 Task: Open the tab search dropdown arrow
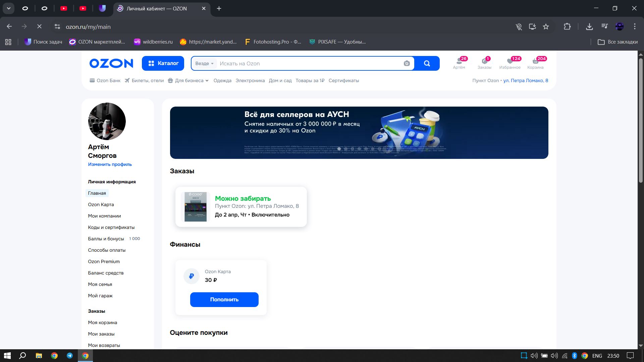[8, 8]
